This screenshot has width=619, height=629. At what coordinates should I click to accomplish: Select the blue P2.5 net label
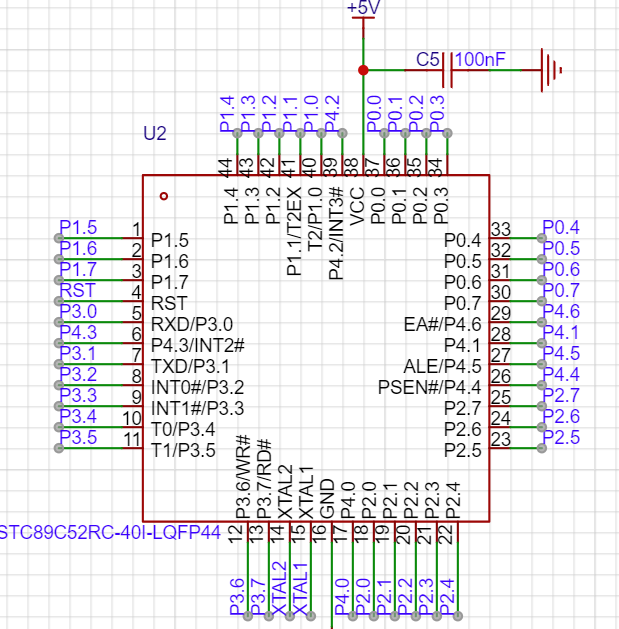(561, 437)
